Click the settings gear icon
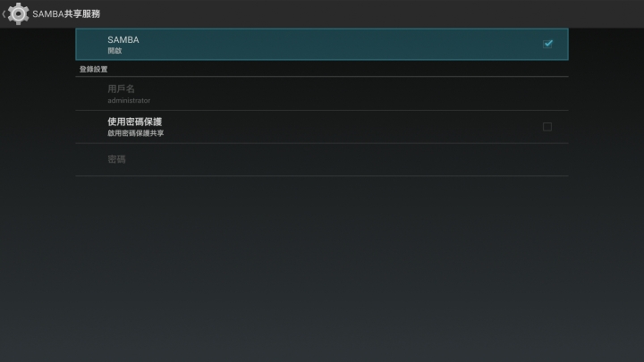The width and height of the screenshot is (644, 362). [x=18, y=13]
